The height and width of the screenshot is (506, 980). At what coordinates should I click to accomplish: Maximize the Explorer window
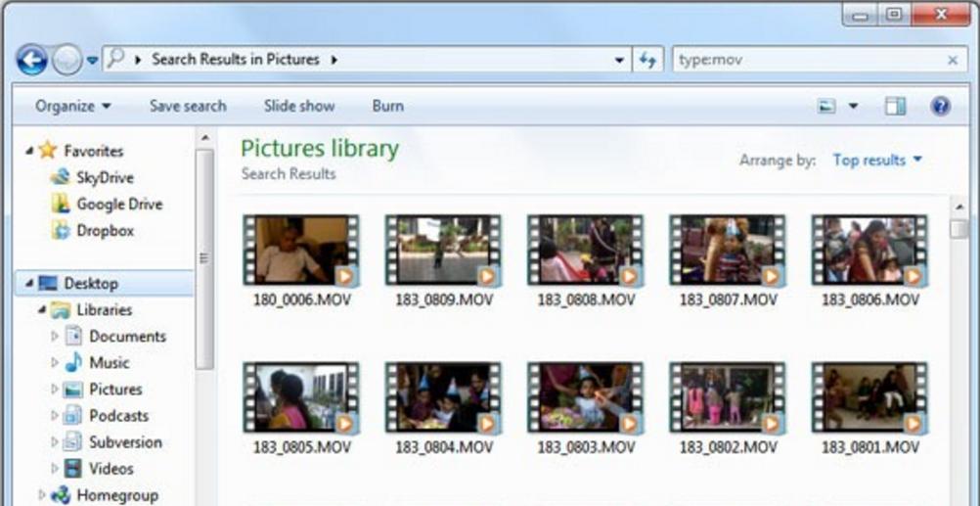click(x=896, y=15)
